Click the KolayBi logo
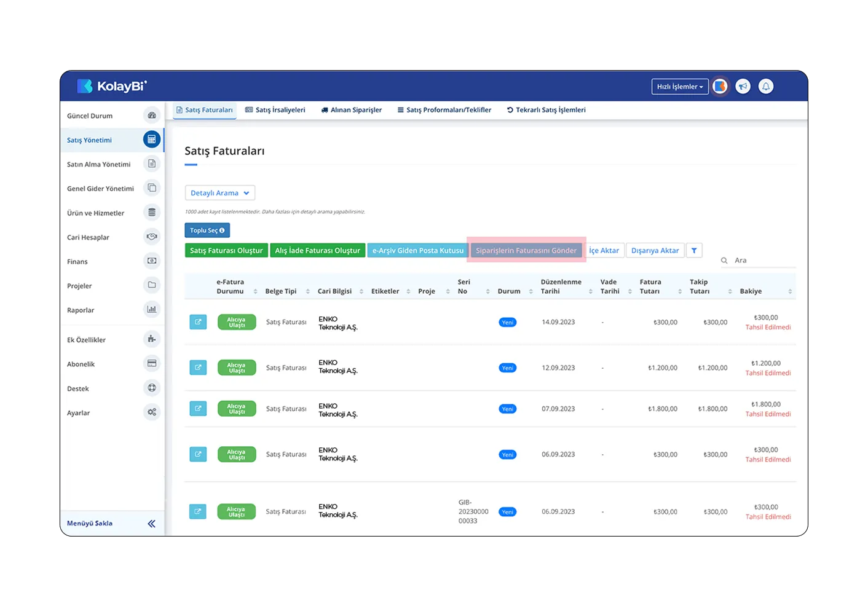This screenshot has width=868, height=590. click(x=112, y=86)
